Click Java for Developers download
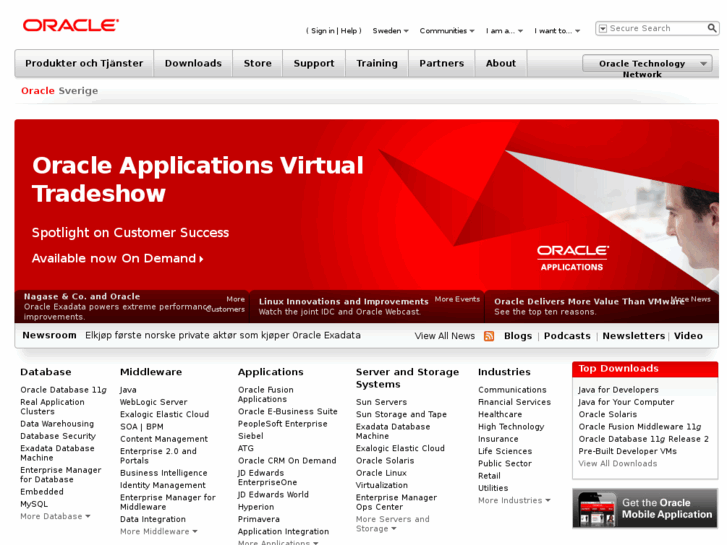Viewport: 727px width, 545px height. [618, 390]
